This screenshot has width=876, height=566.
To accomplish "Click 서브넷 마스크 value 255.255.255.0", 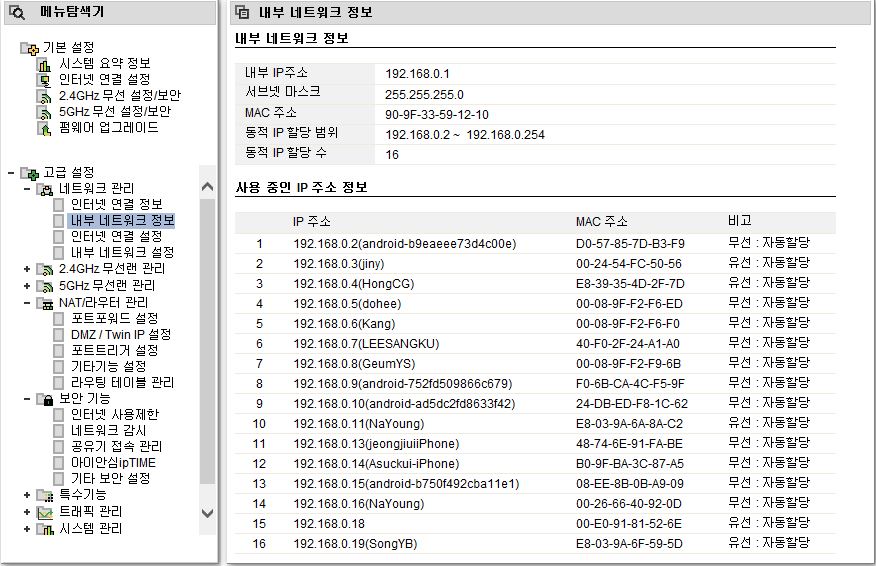I will (x=425, y=95).
